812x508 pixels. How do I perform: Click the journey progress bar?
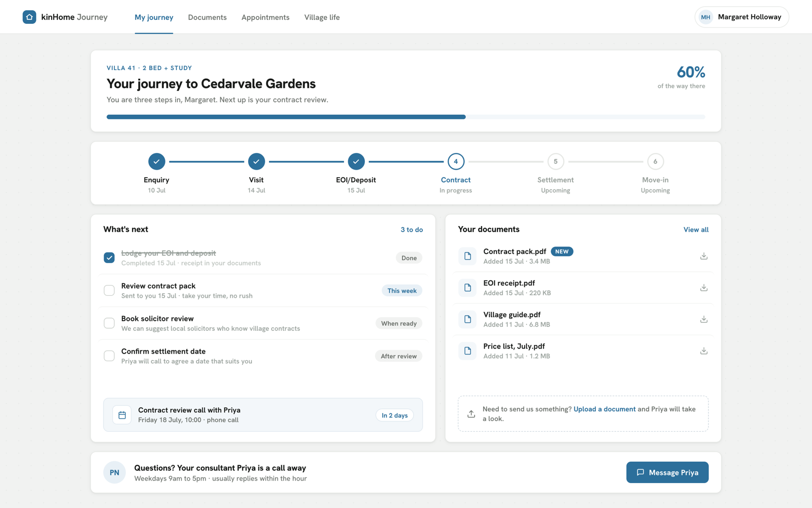pyautogui.click(x=405, y=117)
